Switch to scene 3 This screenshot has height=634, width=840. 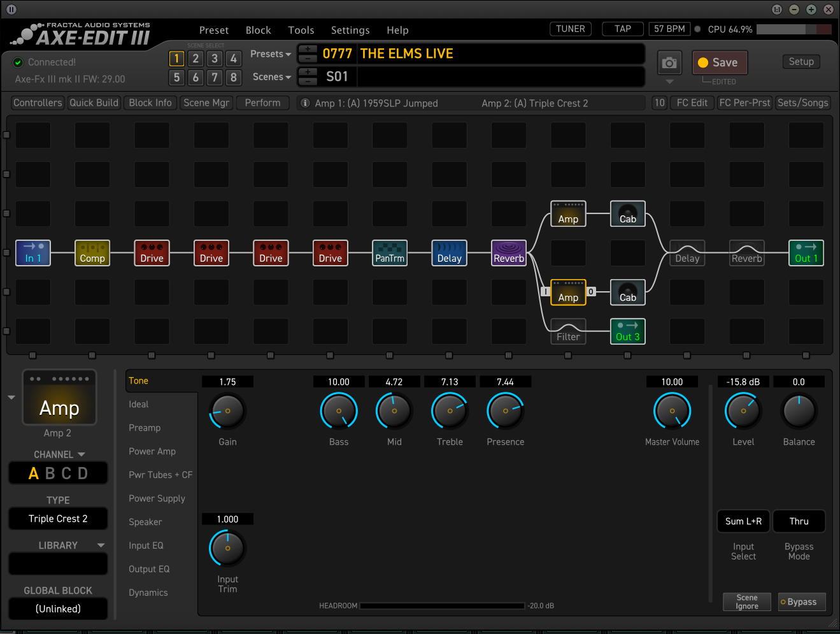click(x=215, y=59)
